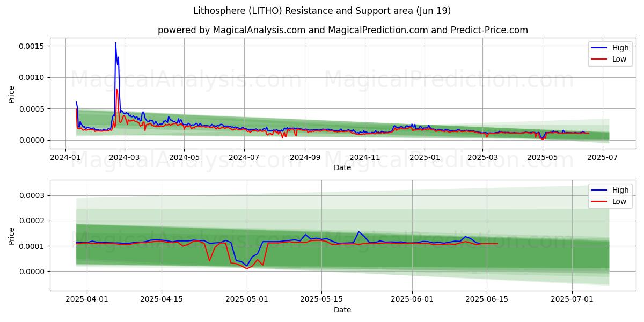This screenshot has width=644, height=322.
Task: Click the bottom chart x-axis label '2025-04-15'
Action: 162,300
